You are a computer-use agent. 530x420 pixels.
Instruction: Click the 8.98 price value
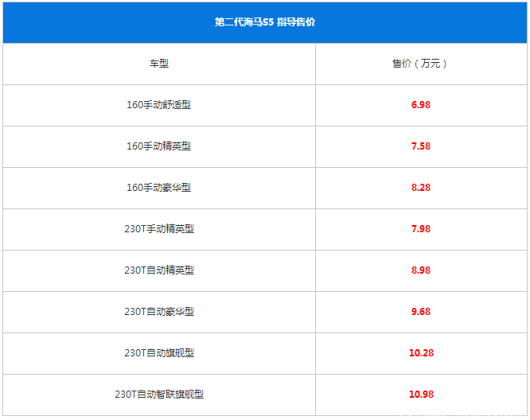pyautogui.click(x=421, y=270)
